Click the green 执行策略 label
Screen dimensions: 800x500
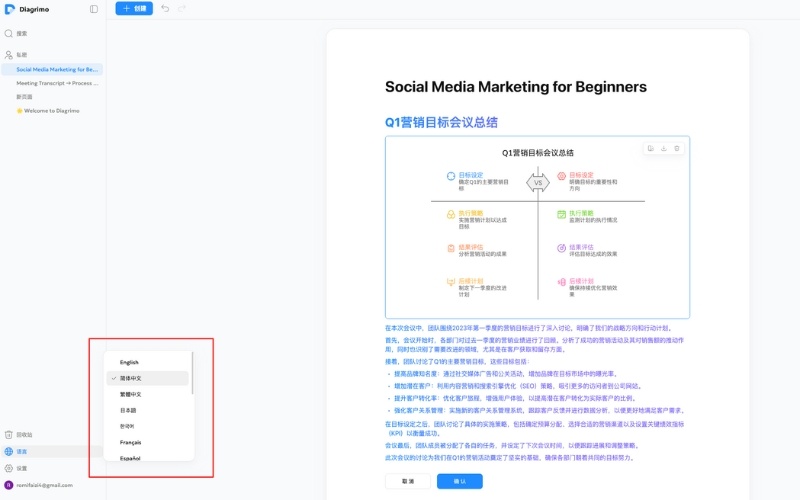point(581,213)
